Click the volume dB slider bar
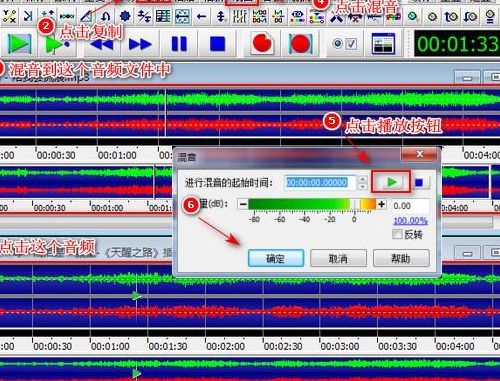Image resolution: width=500 pixels, height=381 pixels. click(x=312, y=204)
